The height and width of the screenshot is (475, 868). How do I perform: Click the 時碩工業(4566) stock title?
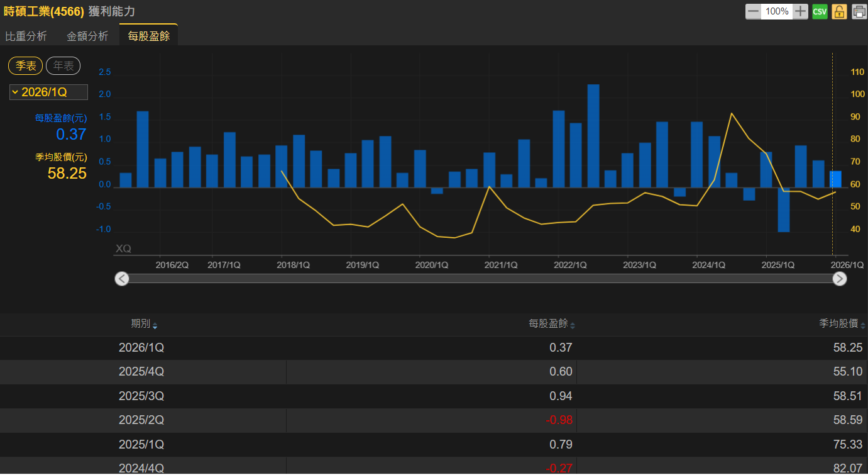(x=44, y=11)
